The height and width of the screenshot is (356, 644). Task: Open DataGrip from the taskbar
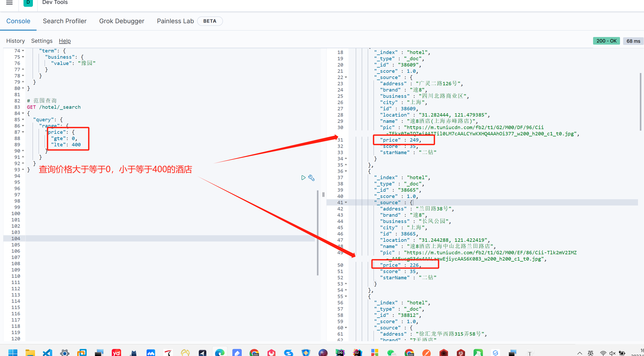click(x=340, y=353)
